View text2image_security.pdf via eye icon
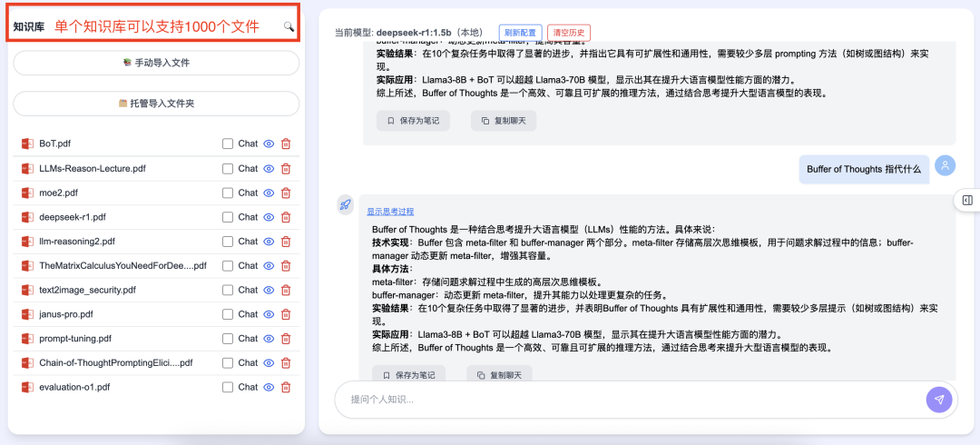This screenshot has width=980, height=445. [269, 290]
